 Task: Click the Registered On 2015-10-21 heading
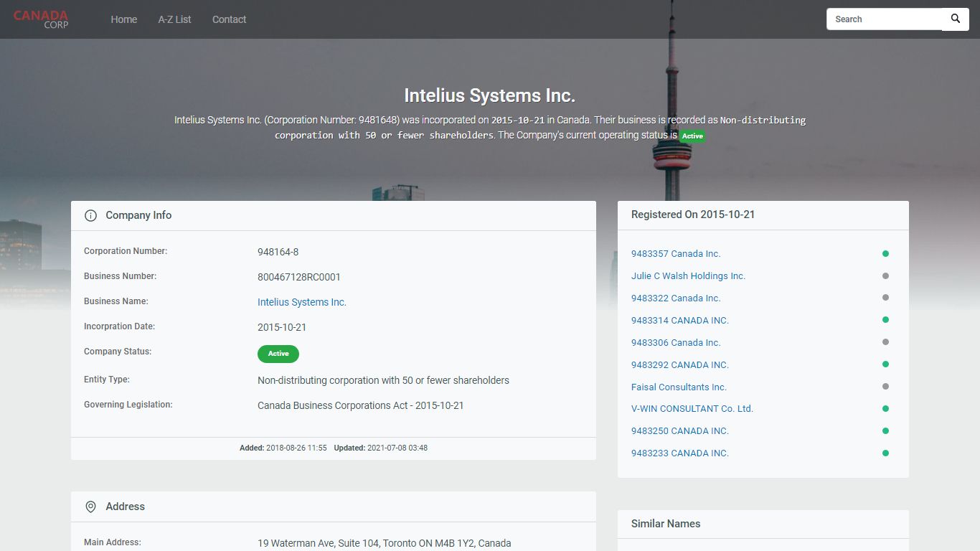click(x=693, y=215)
